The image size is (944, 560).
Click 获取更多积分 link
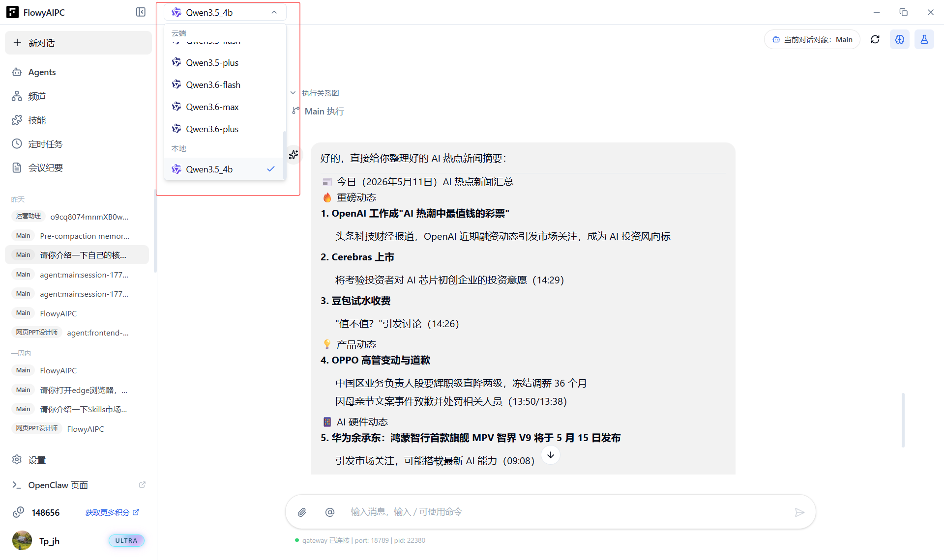click(112, 512)
